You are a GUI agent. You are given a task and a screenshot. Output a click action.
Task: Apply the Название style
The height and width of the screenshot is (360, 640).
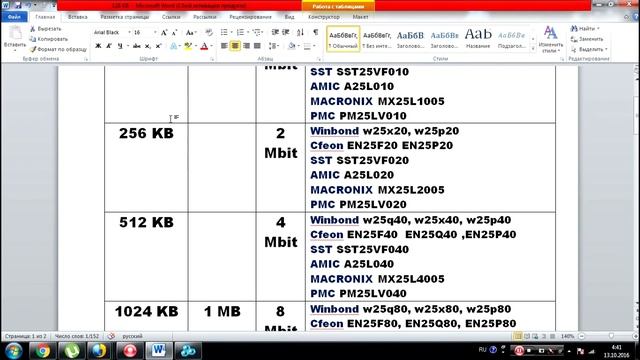click(478, 39)
